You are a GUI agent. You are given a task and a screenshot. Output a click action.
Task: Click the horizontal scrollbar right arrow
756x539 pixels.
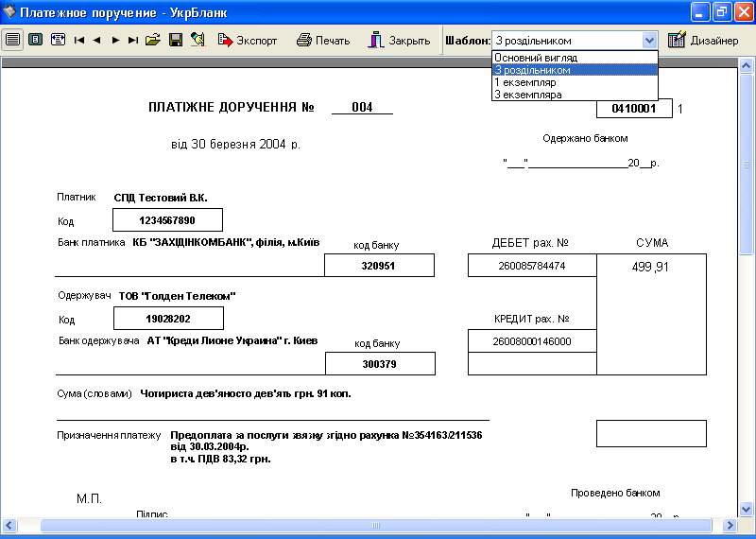pyautogui.click(x=731, y=525)
